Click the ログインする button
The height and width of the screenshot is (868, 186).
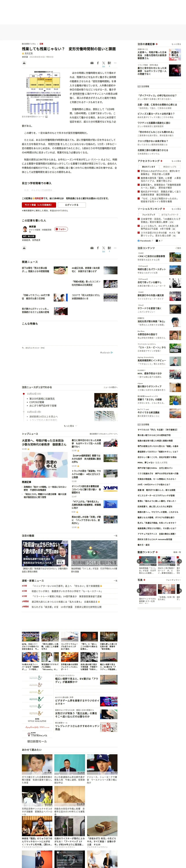click(x=72, y=205)
